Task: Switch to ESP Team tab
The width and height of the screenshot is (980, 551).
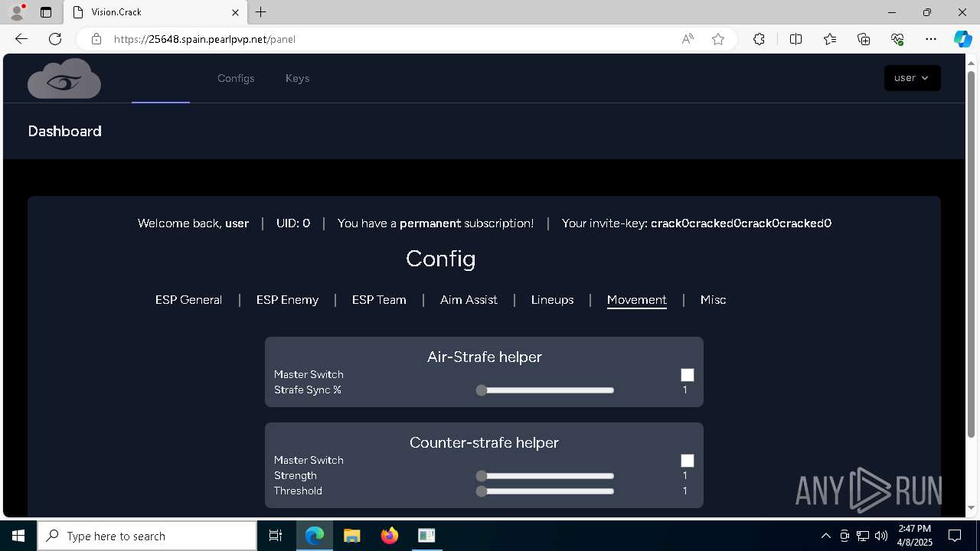Action: (379, 300)
